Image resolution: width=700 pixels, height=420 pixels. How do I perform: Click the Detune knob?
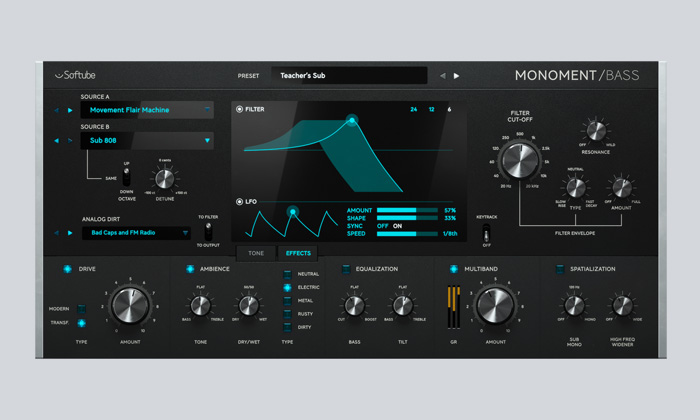pos(165,179)
